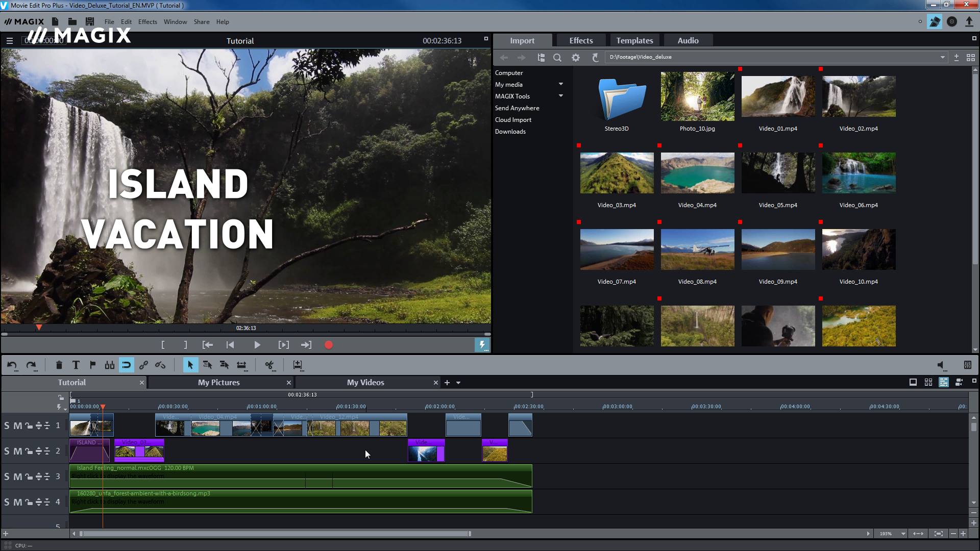Viewport: 980px width, 551px height.
Task: Switch to the Audio tab in import panel
Action: pyautogui.click(x=688, y=40)
